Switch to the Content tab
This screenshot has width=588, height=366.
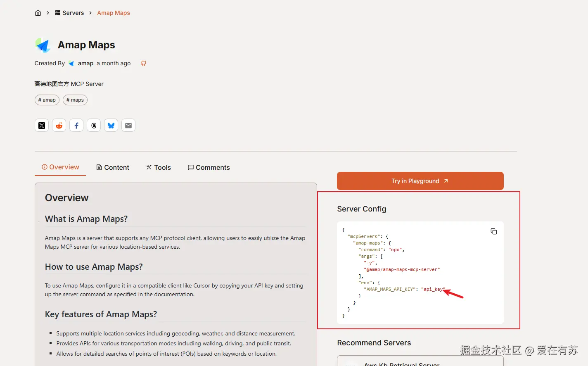click(113, 167)
